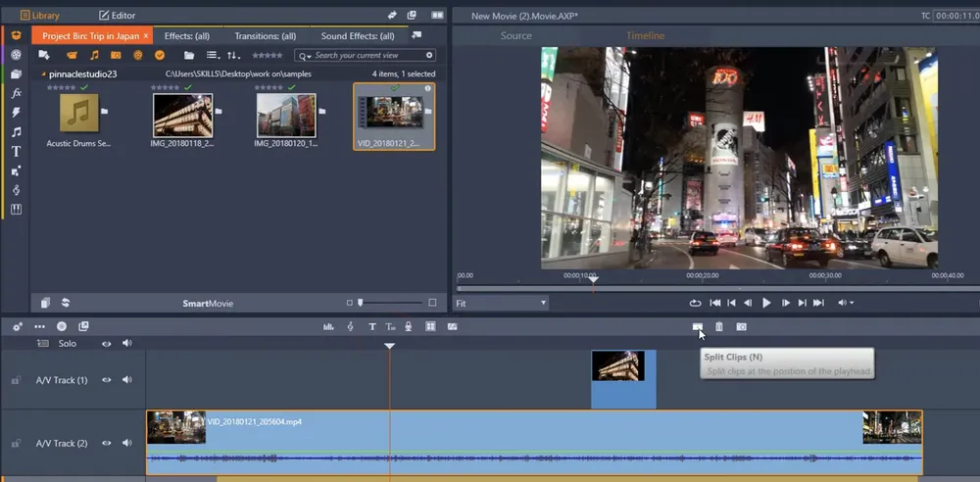Image resolution: width=980 pixels, height=482 pixels.
Task: Open the sidebar icon at the bottom of the library sidebar
Action: click(x=17, y=210)
